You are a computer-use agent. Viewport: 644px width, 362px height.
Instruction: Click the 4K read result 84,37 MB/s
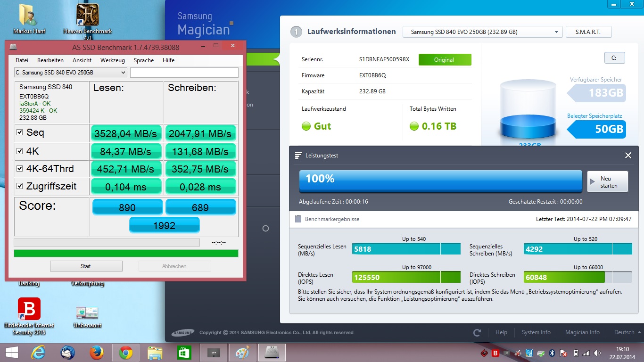(x=126, y=151)
